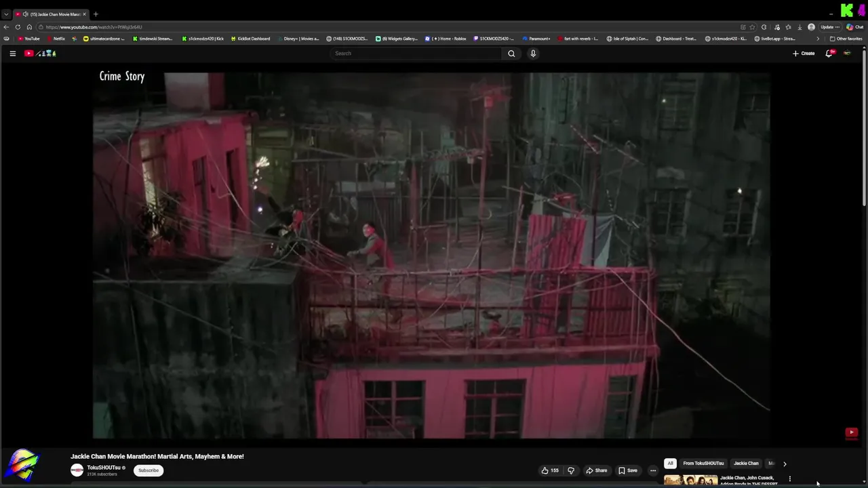Screen dimensions: 868x488
Task: Open the Netflix bookmark
Action: (56, 39)
